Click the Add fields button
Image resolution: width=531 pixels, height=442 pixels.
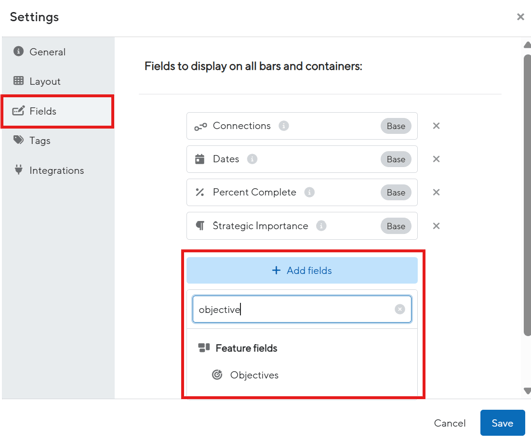point(302,270)
